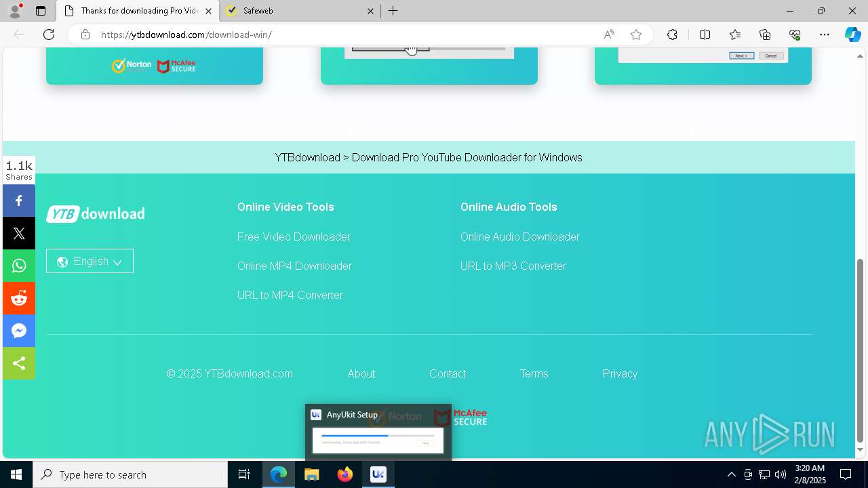Click the 1.1k Shares counter
Image resolution: width=868 pixels, height=488 pixels.
(x=19, y=170)
